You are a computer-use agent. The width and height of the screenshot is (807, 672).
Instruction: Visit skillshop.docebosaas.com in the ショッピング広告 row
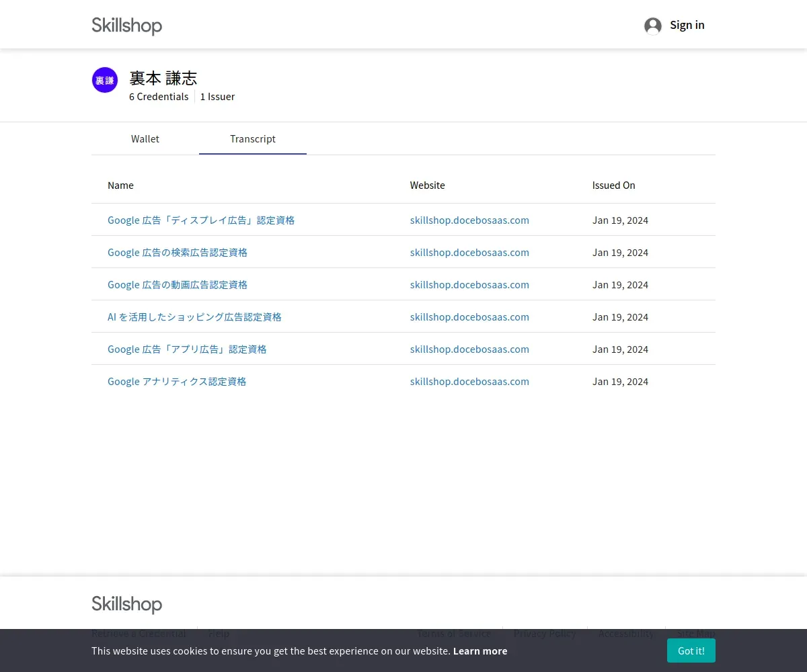pyautogui.click(x=469, y=317)
